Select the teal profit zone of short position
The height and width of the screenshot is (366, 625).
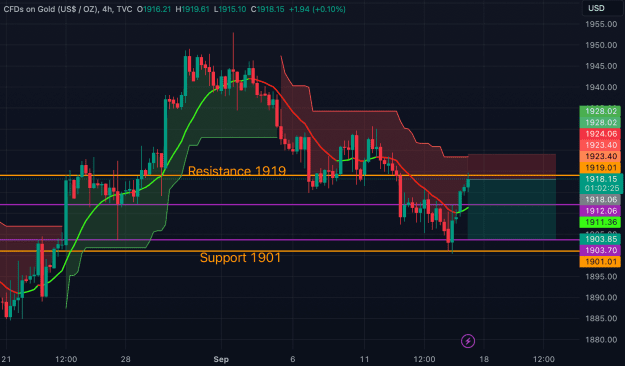click(x=512, y=210)
